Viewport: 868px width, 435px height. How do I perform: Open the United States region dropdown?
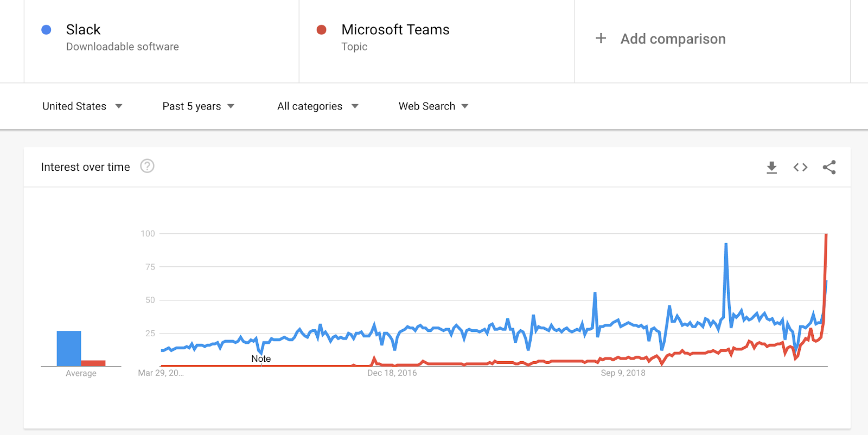pos(82,106)
